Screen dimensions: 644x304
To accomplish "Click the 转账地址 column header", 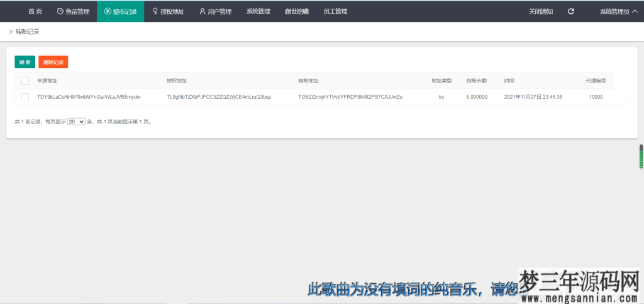I will pyautogui.click(x=308, y=81).
